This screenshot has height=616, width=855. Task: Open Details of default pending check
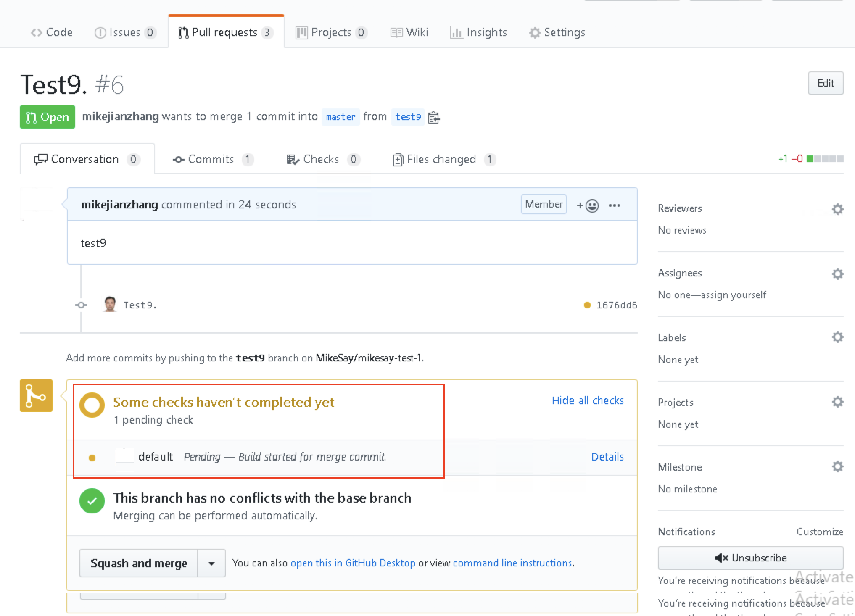(607, 456)
